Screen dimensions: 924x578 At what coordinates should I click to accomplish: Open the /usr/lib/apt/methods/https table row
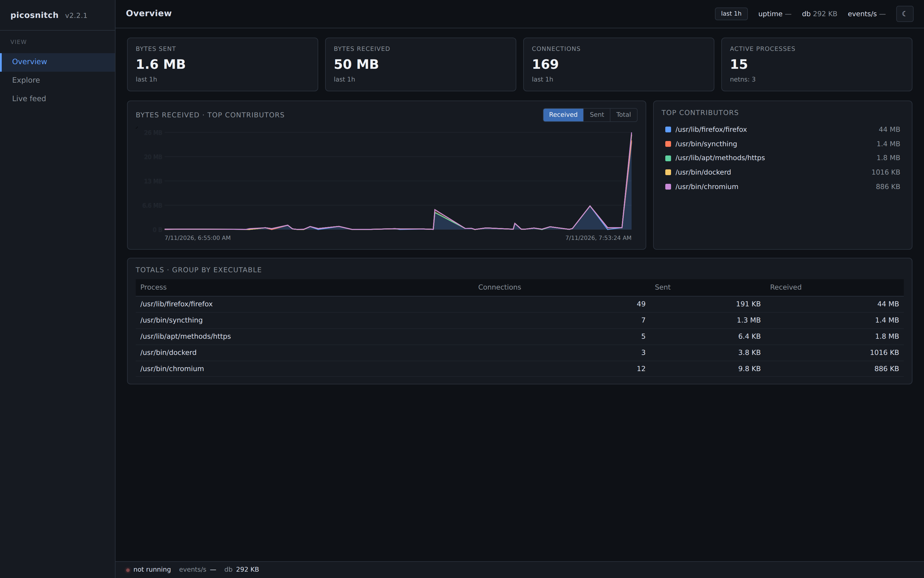click(519, 337)
